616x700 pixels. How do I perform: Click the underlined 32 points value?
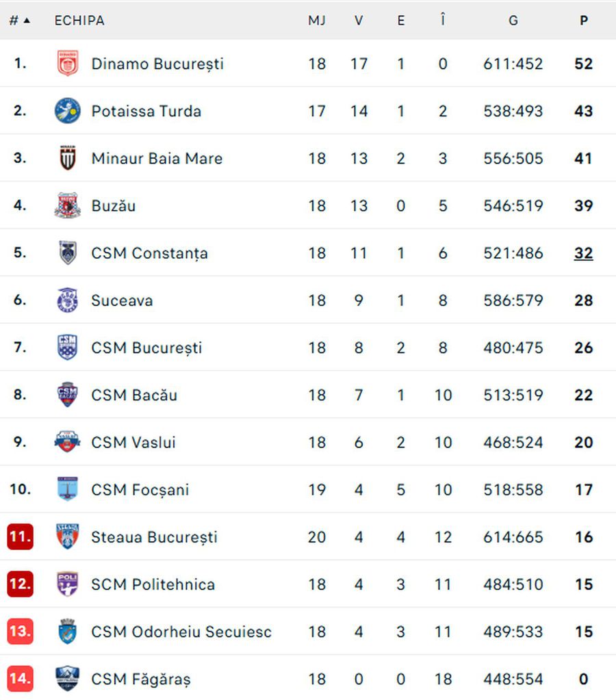point(583,252)
